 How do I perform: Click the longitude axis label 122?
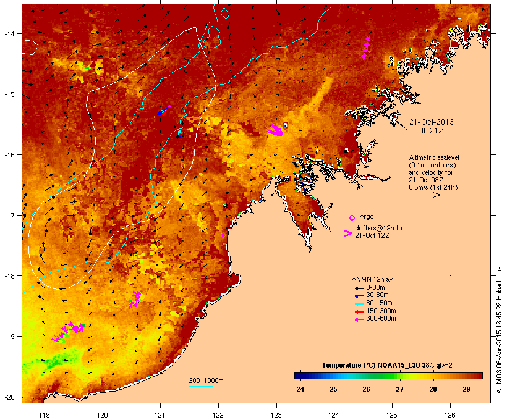[218, 415]
